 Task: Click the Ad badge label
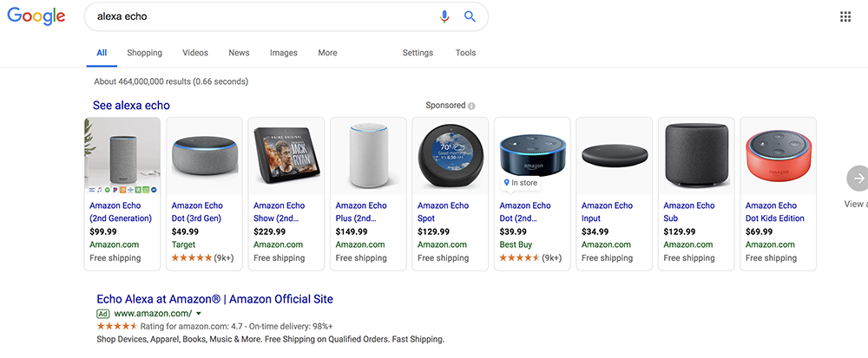(x=103, y=314)
